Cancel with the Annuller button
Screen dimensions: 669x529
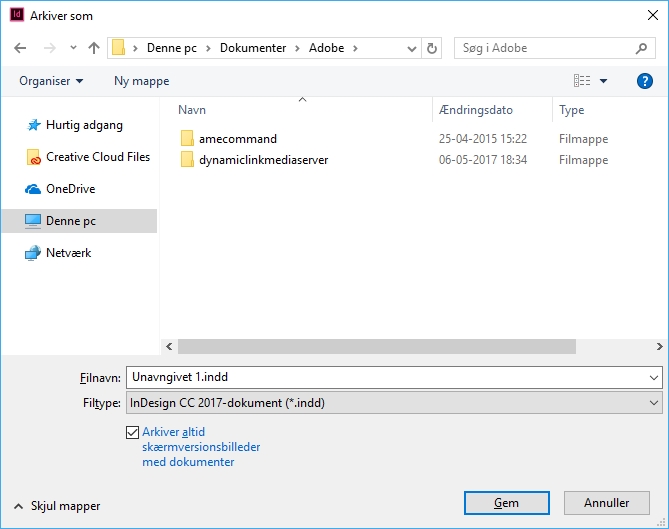point(606,503)
